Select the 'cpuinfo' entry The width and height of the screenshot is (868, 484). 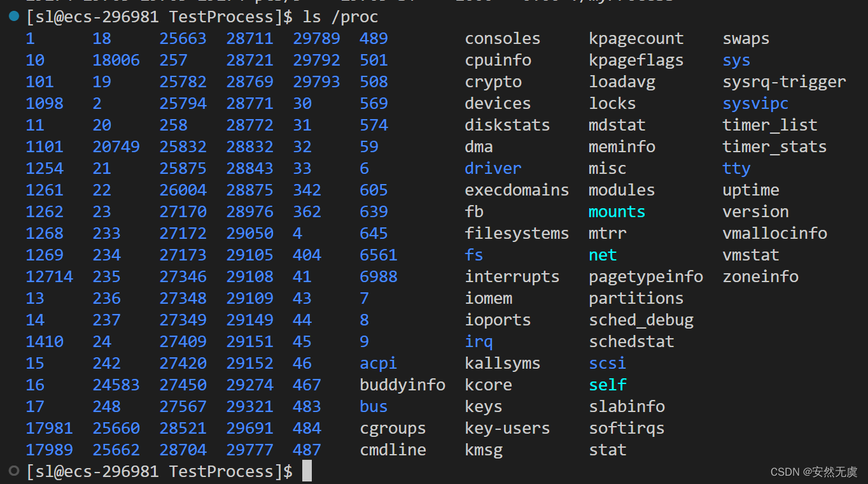(498, 60)
